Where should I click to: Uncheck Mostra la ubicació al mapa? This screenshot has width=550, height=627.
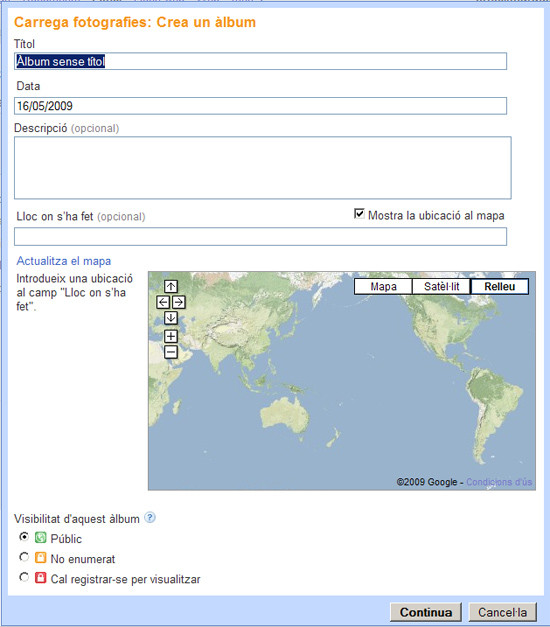tap(359, 214)
